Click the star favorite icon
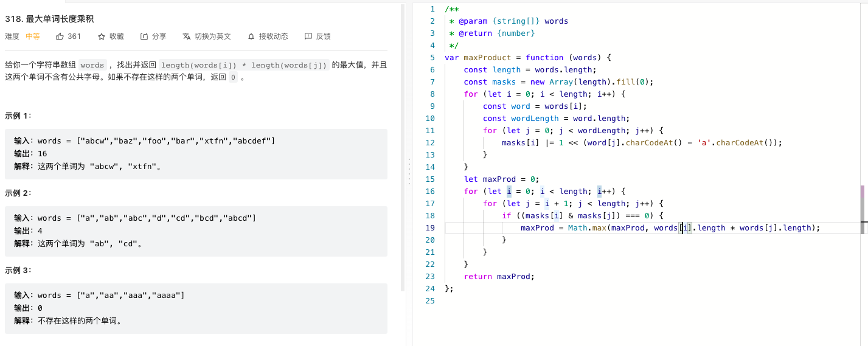868x346 pixels. (x=102, y=36)
